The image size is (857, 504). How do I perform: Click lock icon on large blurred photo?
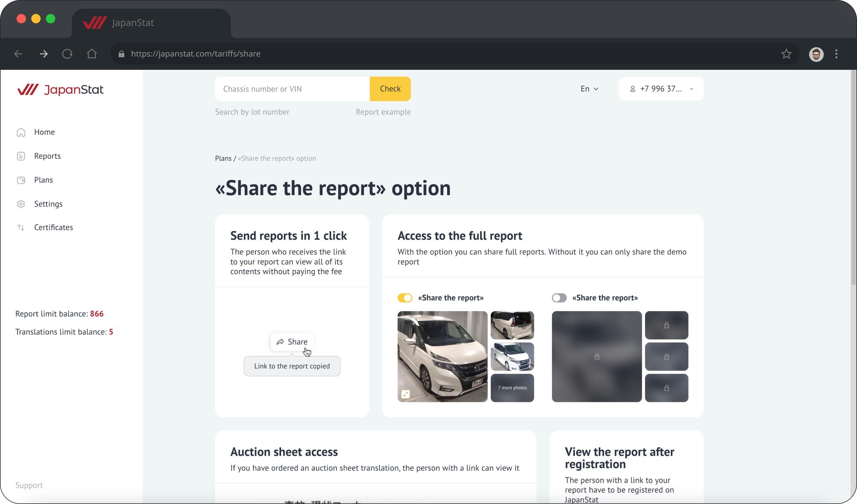597,356
